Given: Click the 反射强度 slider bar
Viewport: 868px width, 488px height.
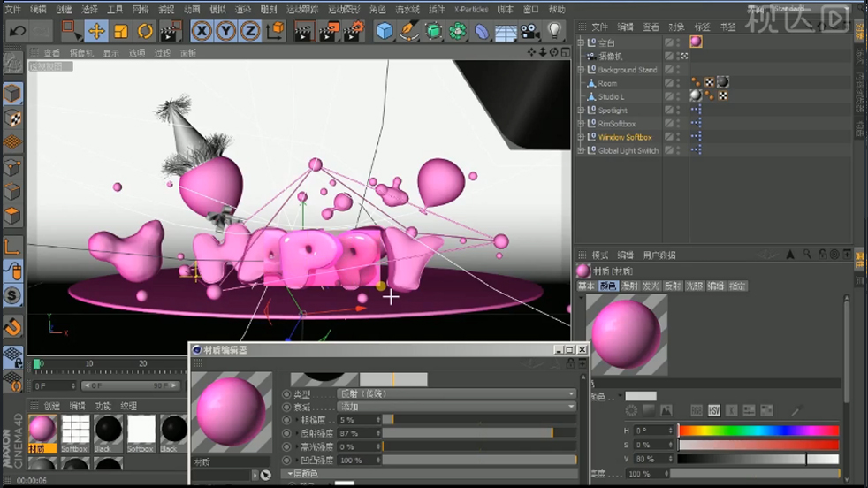Looking at the screenshot, I should coord(479,433).
